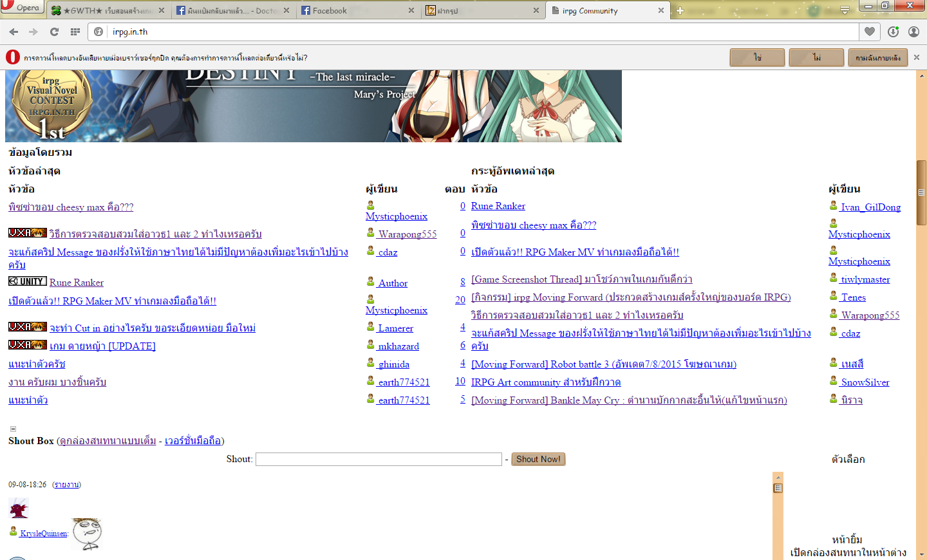
Task: Dismiss the download notification bar
Action: (x=917, y=57)
